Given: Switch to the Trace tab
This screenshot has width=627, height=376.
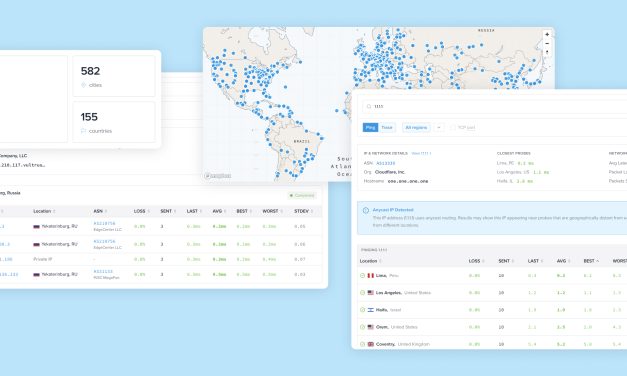Looking at the screenshot, I should (387, 127).
